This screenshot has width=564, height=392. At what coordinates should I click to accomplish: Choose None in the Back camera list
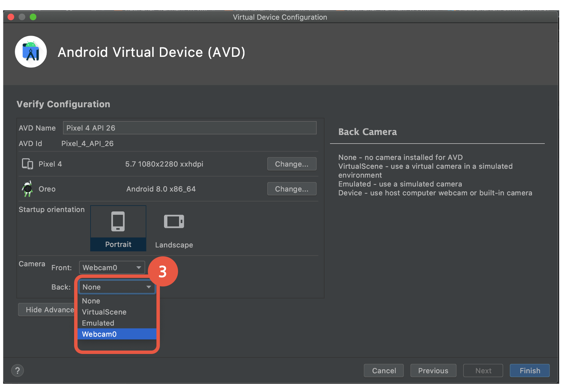(117, 301)
